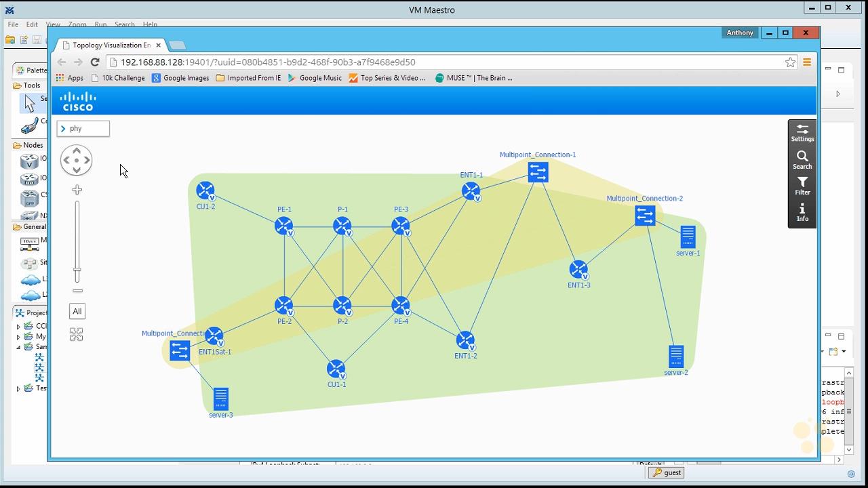Select the ENT1-1 router node
The width and height of the screenshot is (868, 488).
(471, 192)
